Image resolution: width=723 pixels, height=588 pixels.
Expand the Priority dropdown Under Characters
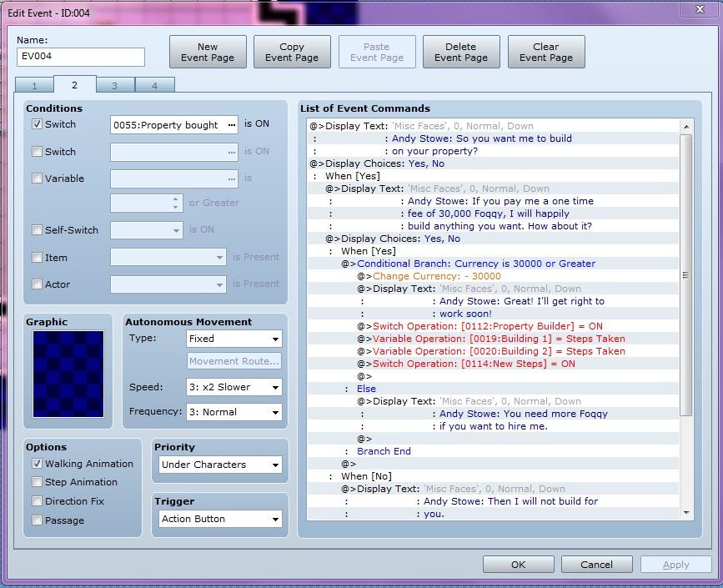tap(220, 465)
